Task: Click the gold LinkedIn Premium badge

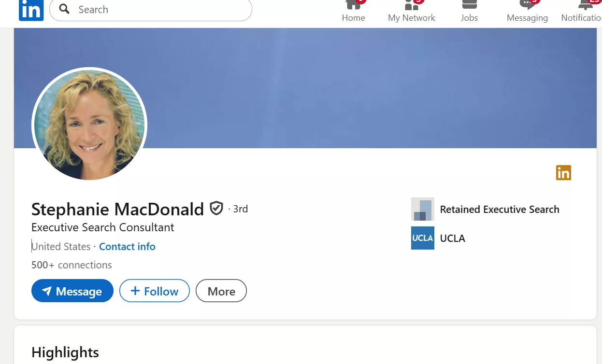Action: coord(563,172)
